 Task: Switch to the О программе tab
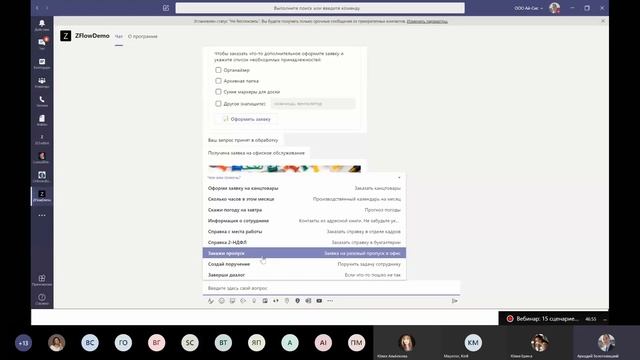[142, 37]
